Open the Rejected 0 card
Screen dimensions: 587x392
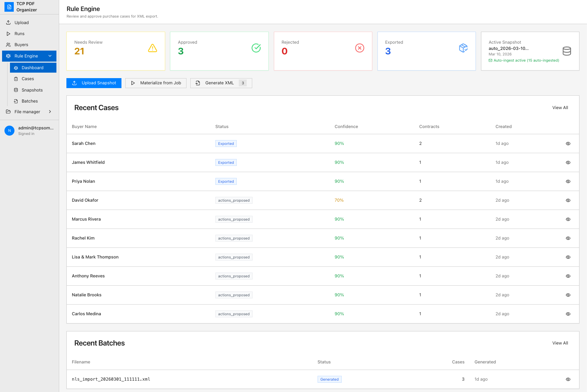click(x=323, y=51)
